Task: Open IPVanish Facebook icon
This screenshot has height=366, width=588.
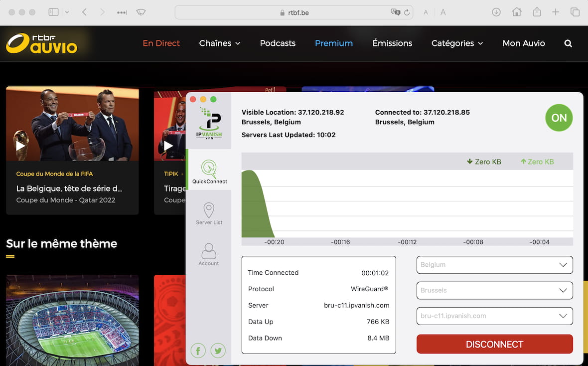Action: point(198,351)
